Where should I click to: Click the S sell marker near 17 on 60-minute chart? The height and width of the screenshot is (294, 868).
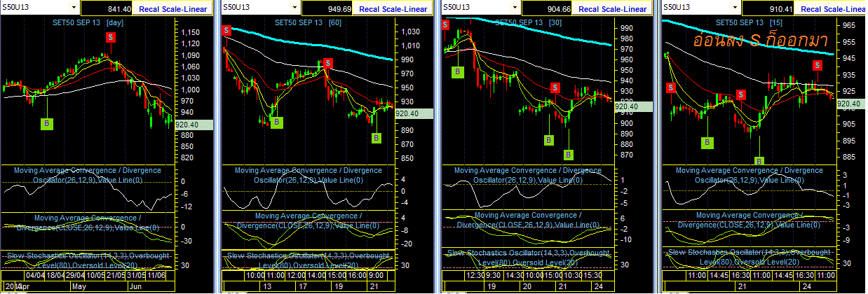(327, 63)
